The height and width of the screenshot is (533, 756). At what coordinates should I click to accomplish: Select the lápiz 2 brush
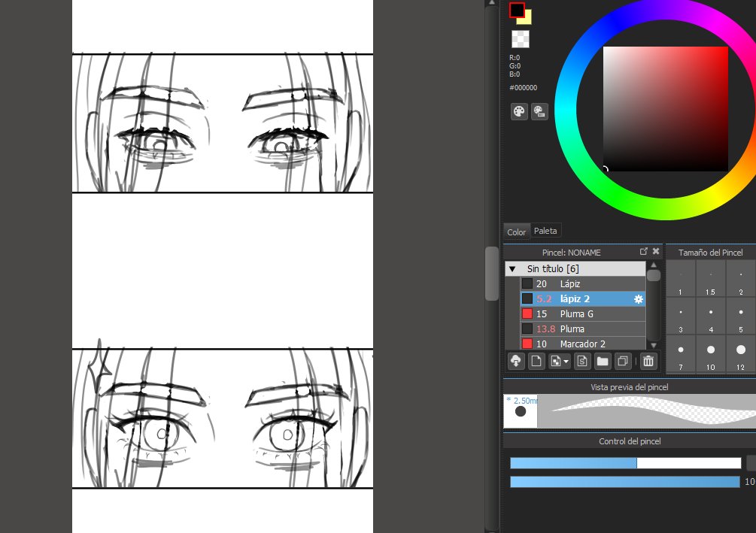point(583,298)
